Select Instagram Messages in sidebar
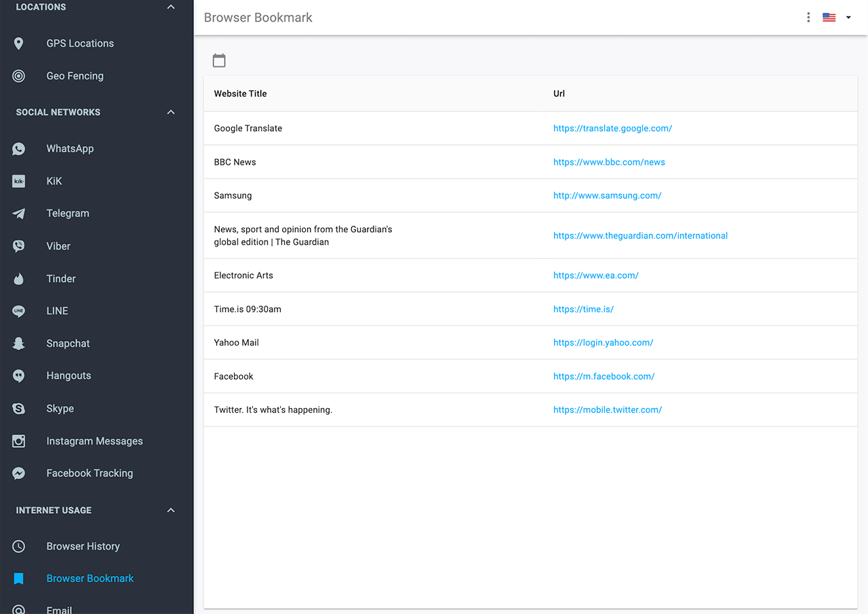The image size is (868, 614). 94,441
